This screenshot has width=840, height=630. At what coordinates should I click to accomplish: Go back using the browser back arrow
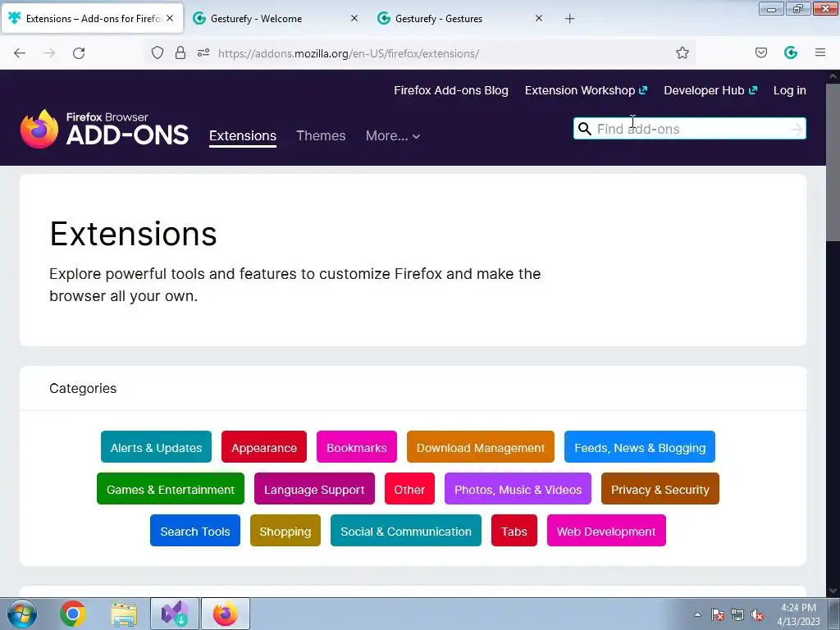[x=20, y=53]
